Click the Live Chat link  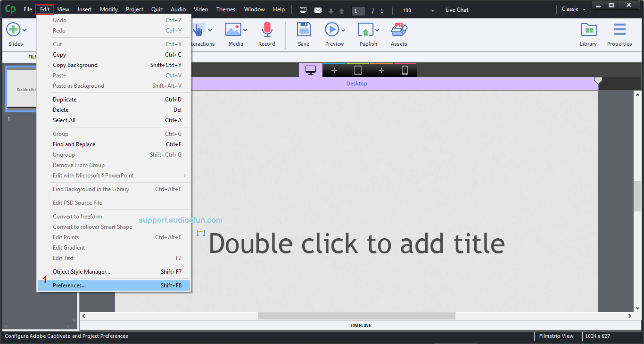(456, 9)
